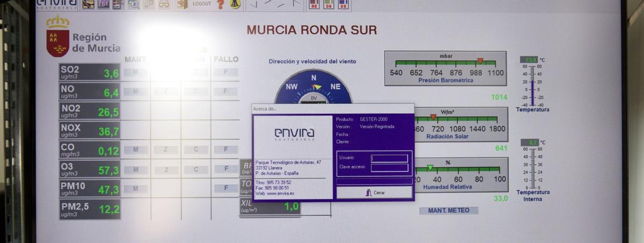Click the Humedad Relativa gauge marker
This screenshot has height=243, width=644.
coord(430,168)
